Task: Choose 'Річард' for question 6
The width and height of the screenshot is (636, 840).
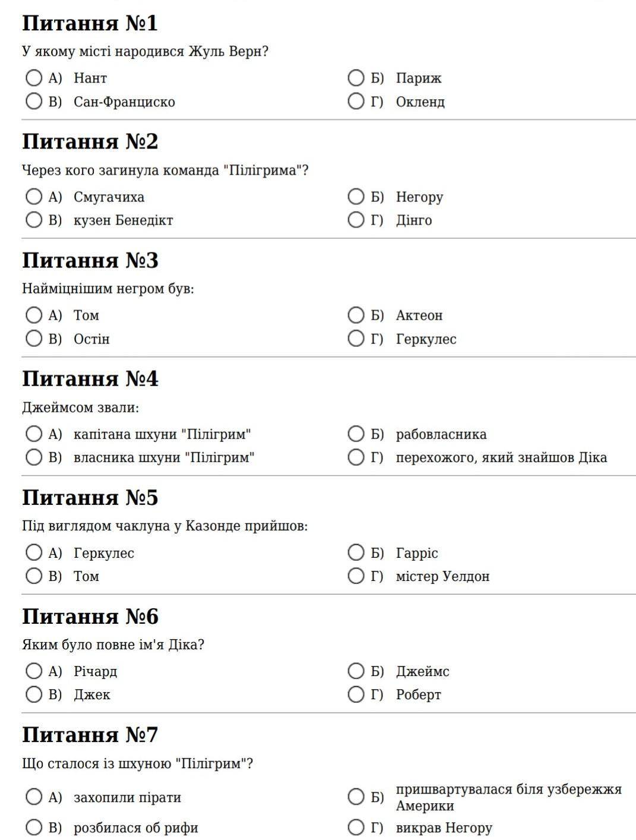Action: (34, 671)
